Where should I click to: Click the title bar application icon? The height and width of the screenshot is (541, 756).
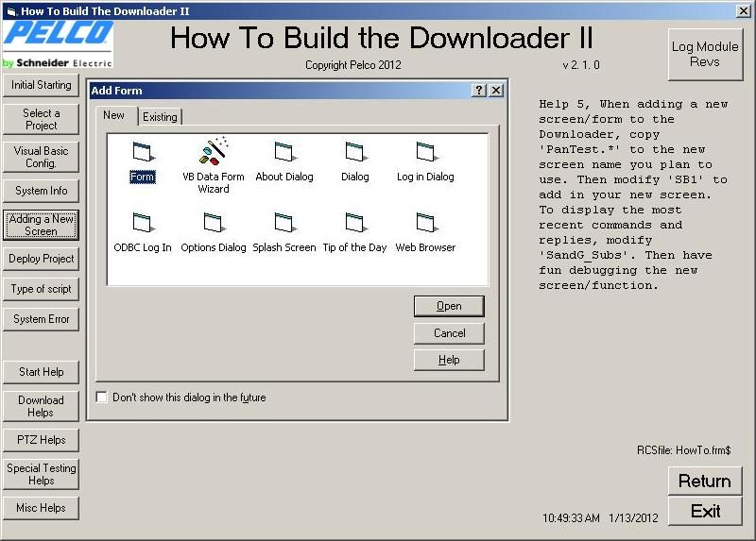click(x=11, y=11)
